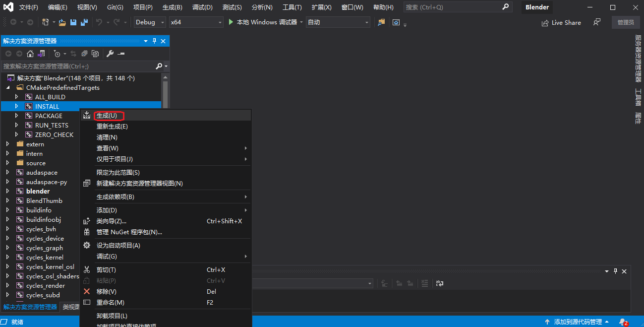This screenshot has height=327, width=644.
Task: Click the Save icon in toolbar
Action: pos(73,22)
